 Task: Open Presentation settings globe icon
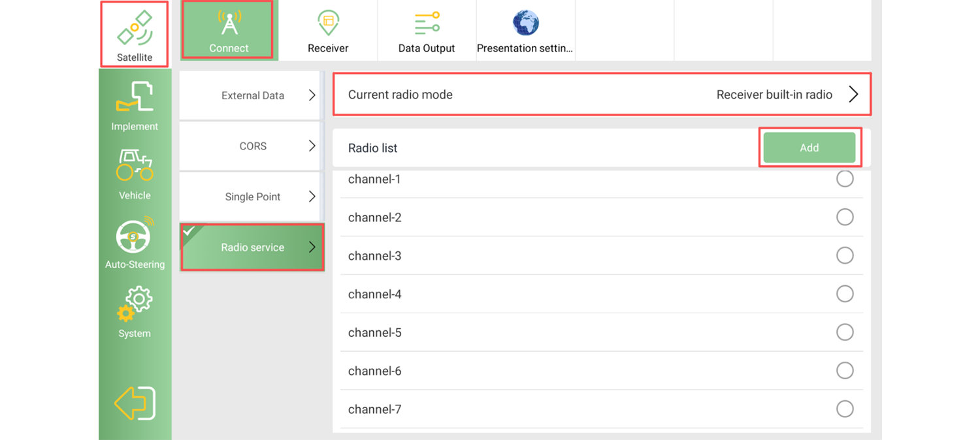click(x=525, y=24)
